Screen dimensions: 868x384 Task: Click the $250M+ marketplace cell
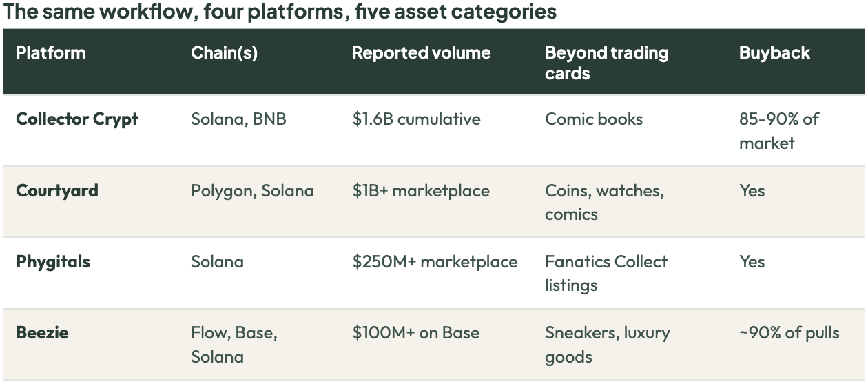pyautogui.click(x=435, y=262)
